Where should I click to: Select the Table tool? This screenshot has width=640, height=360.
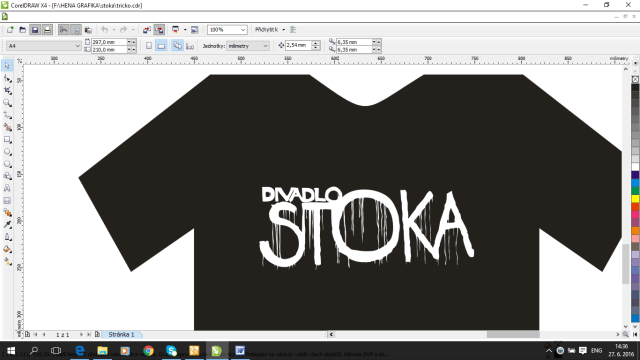tap(7, 201)
